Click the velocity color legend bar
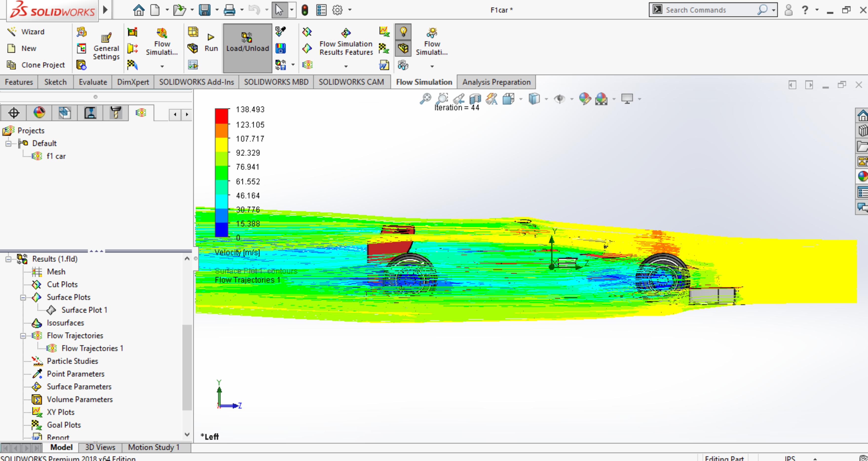The width and height of the screenshot is (868, 461). [221, 173]
